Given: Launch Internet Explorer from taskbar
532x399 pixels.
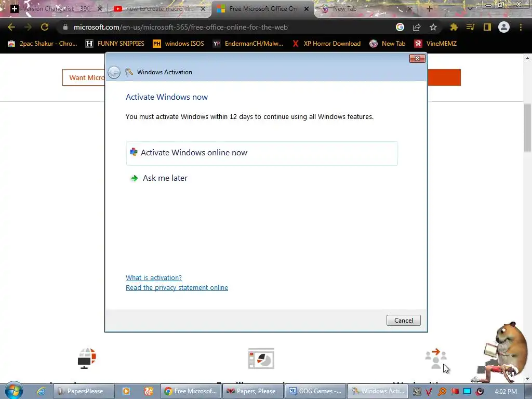Looking at the screenshot, I should click(41, 391).
